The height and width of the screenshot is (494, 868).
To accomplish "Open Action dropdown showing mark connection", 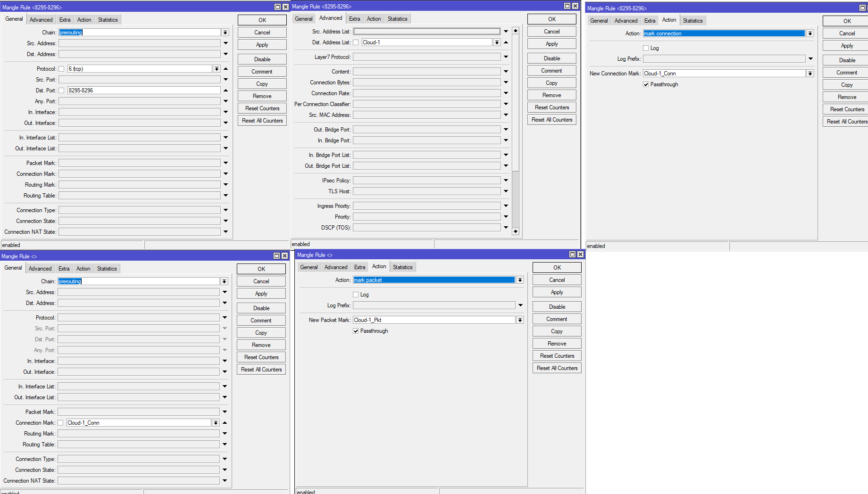I will 810,33.
